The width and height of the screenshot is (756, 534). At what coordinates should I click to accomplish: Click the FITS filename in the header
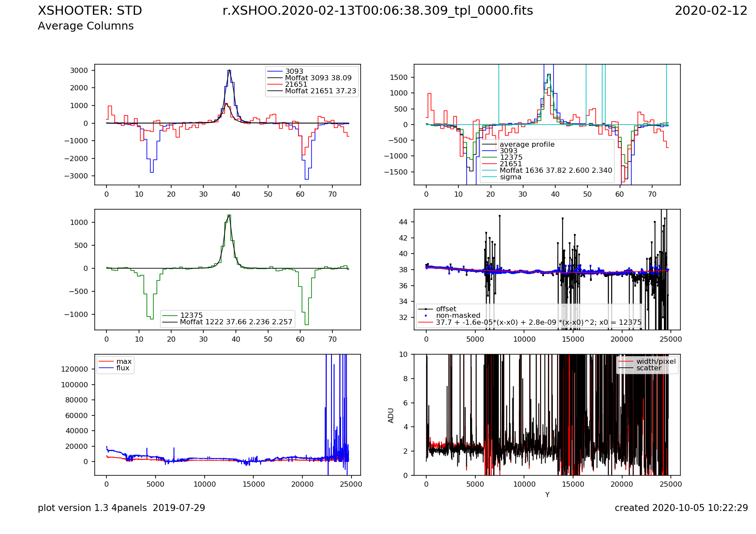[378, 11]
